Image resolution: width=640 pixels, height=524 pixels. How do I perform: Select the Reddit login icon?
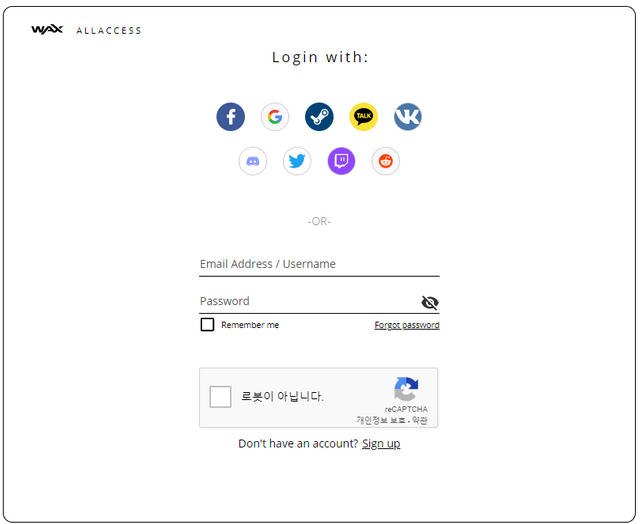[386, 161]
